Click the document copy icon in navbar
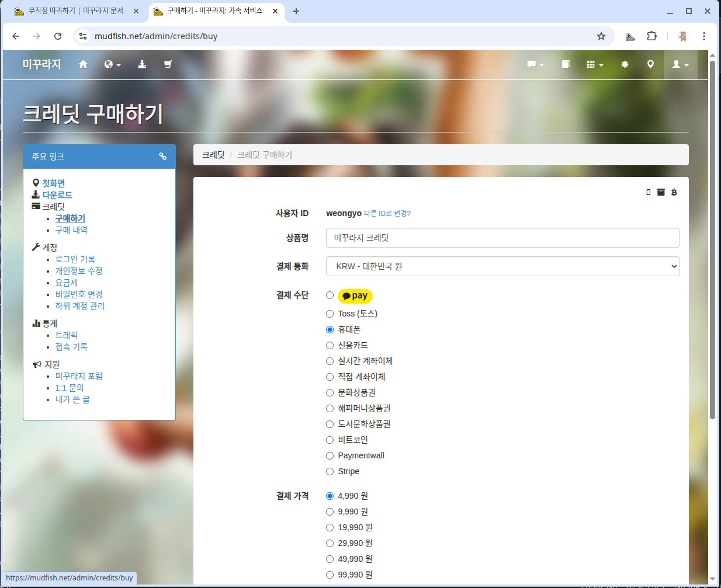The image size is (721, 588). 566,64
